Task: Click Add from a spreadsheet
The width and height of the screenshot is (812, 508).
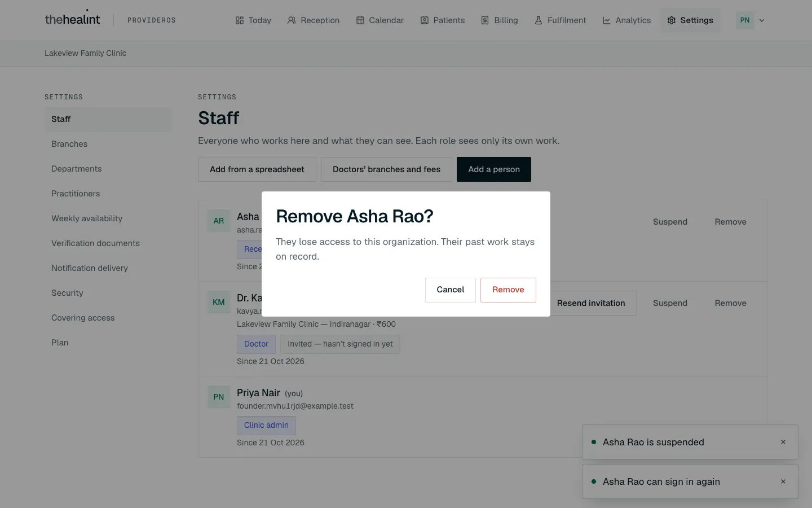Action: 257,169
